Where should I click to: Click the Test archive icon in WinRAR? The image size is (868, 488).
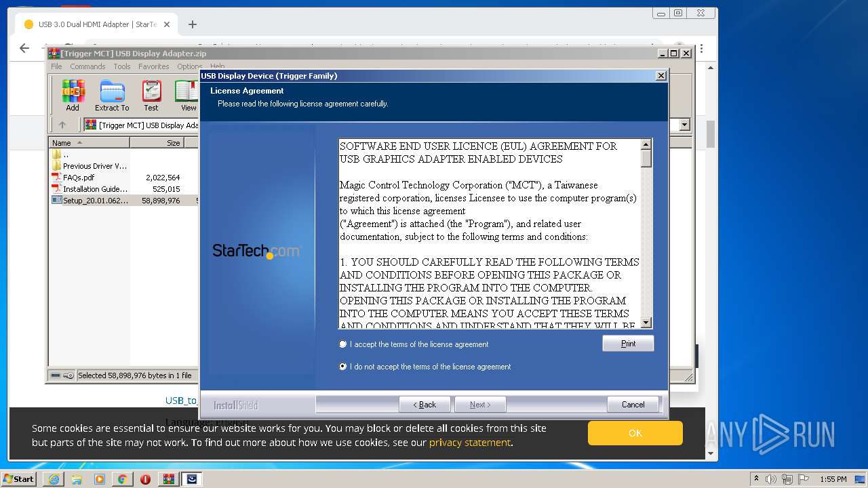pos(151,96)
